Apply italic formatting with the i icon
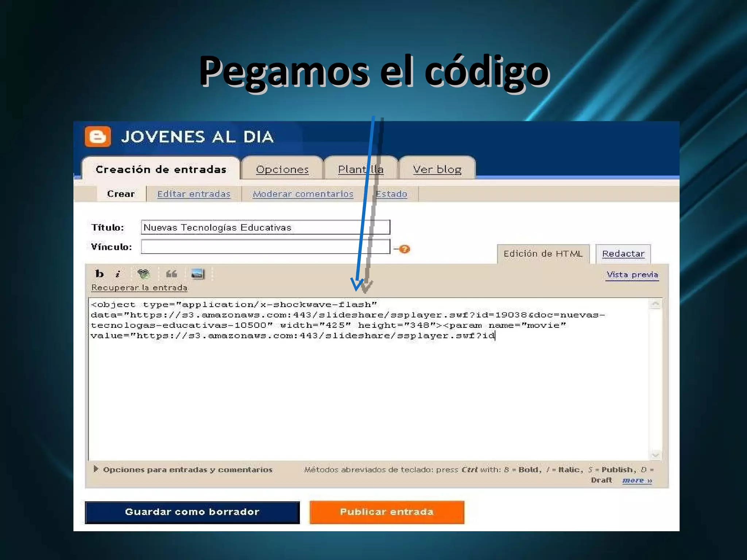The width and height of the screenshot is (747, 560). tap(117, 274)
